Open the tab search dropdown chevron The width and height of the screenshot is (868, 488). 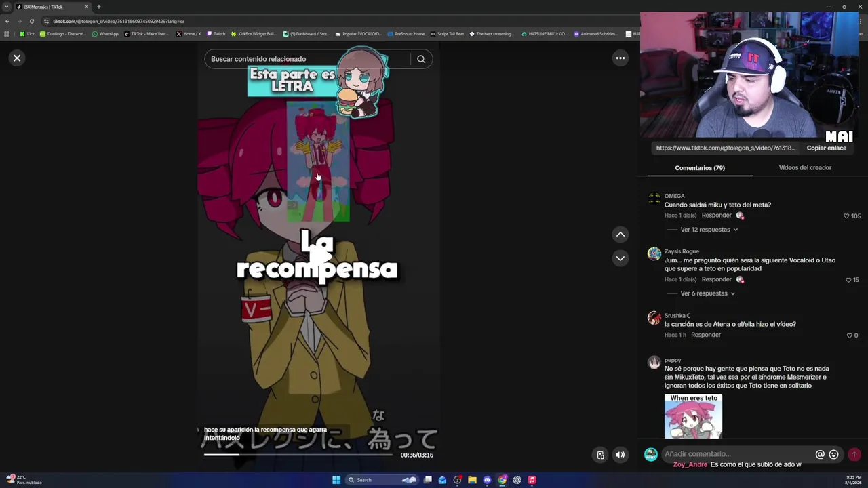coord(7,7)
